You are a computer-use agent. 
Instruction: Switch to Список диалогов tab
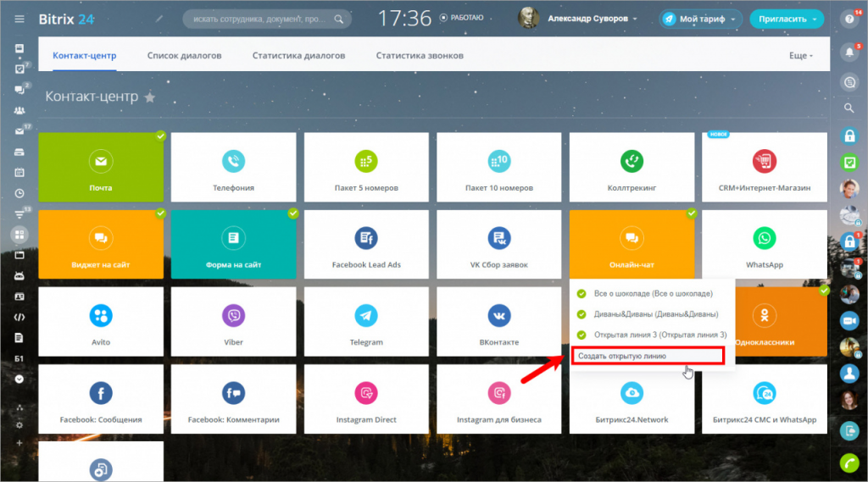(x=184, y=56)
